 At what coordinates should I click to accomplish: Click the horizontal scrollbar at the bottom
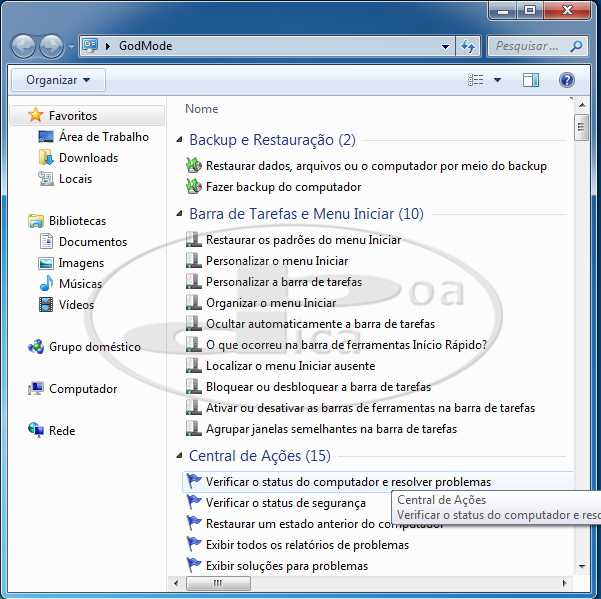[x=380, y=583]
